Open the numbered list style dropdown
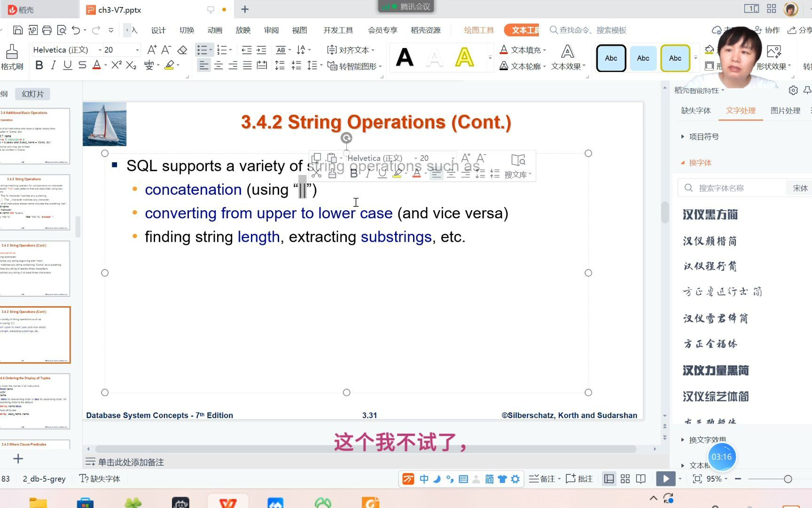812x508 pixels. coord(230,50)
